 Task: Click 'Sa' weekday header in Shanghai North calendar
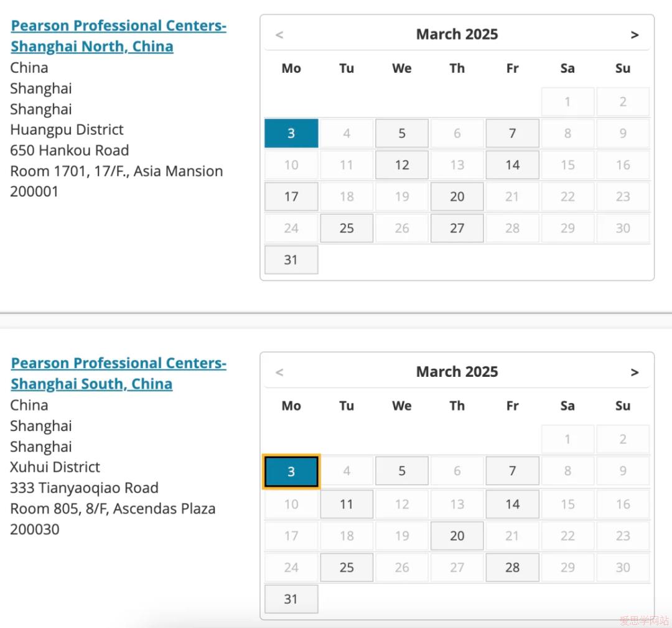tap(568, 68)
